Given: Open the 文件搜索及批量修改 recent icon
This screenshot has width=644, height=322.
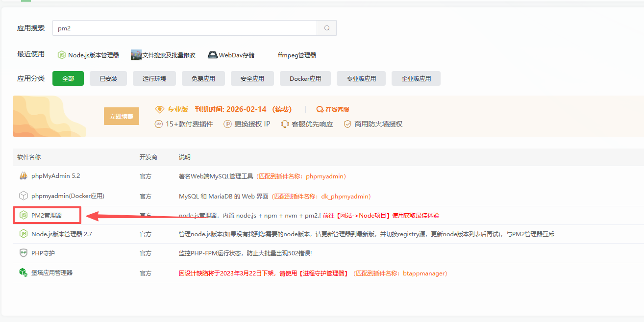Looking at the screenshot, I should point(136,55).
